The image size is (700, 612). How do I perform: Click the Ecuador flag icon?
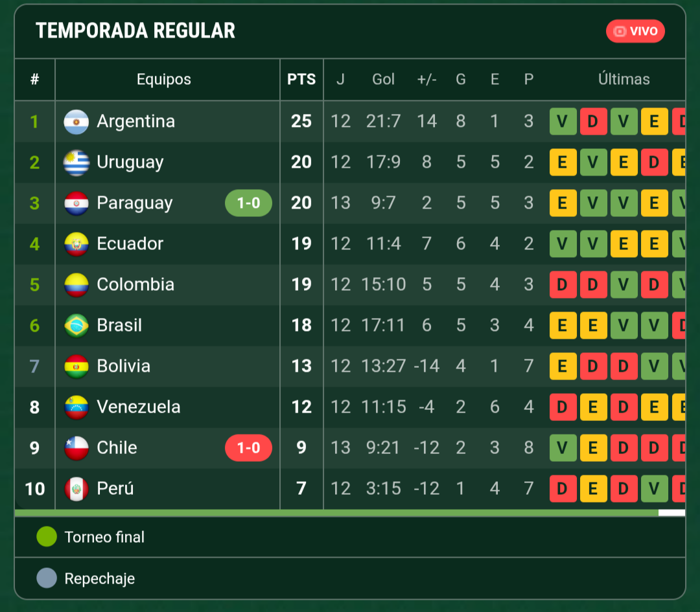pyautogui.click(x=76, y=244)
